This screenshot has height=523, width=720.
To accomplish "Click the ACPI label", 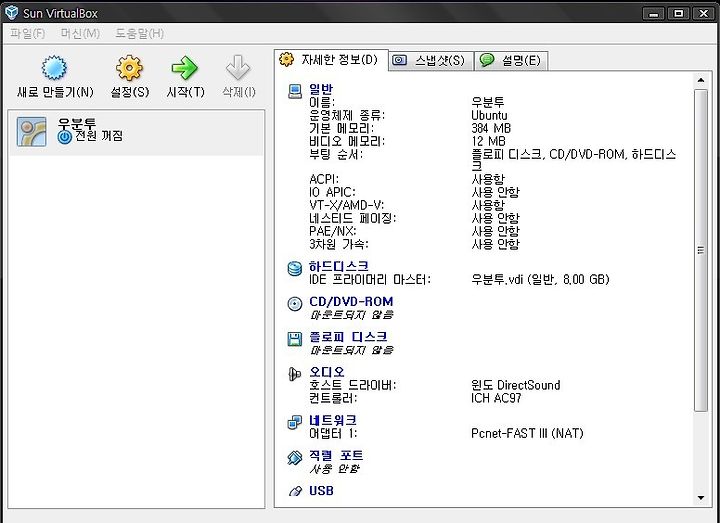I will [x=324, y=179].
